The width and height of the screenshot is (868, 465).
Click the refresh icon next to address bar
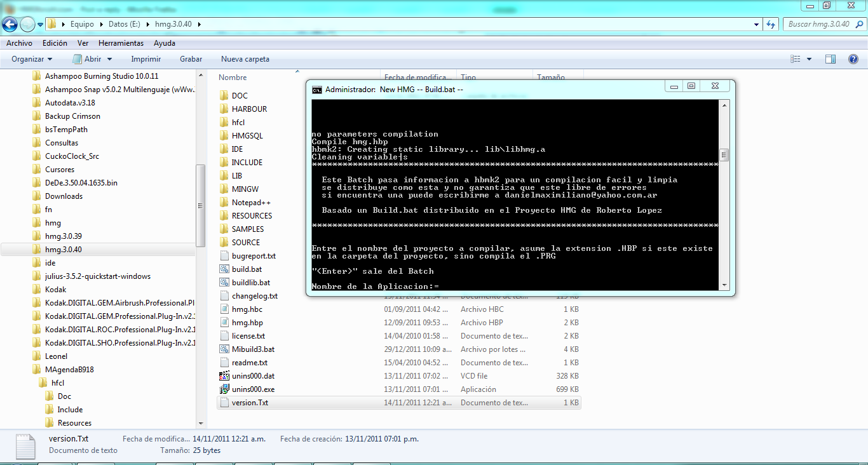(771, 24)
